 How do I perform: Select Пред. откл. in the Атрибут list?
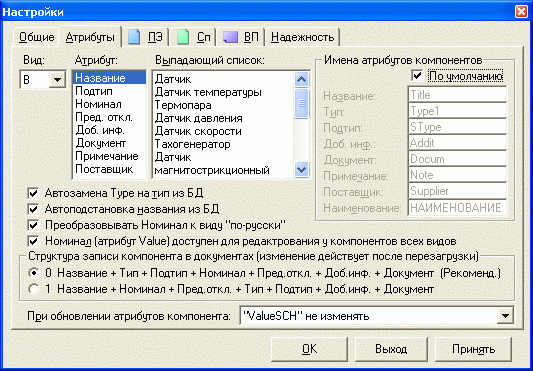coord(109,117)
